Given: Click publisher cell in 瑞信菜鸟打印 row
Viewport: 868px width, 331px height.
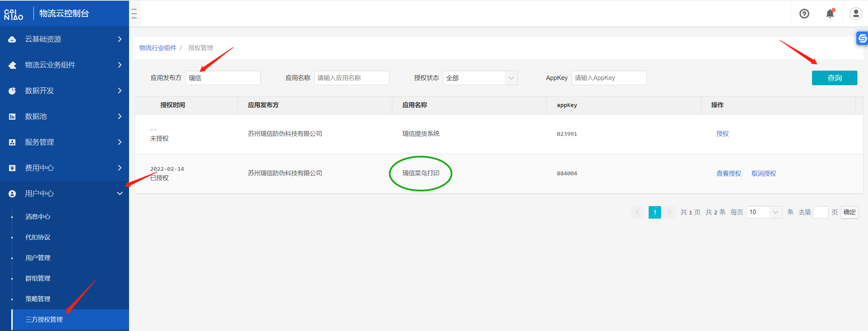Looking at the screenshot, I should pos(285,173).
